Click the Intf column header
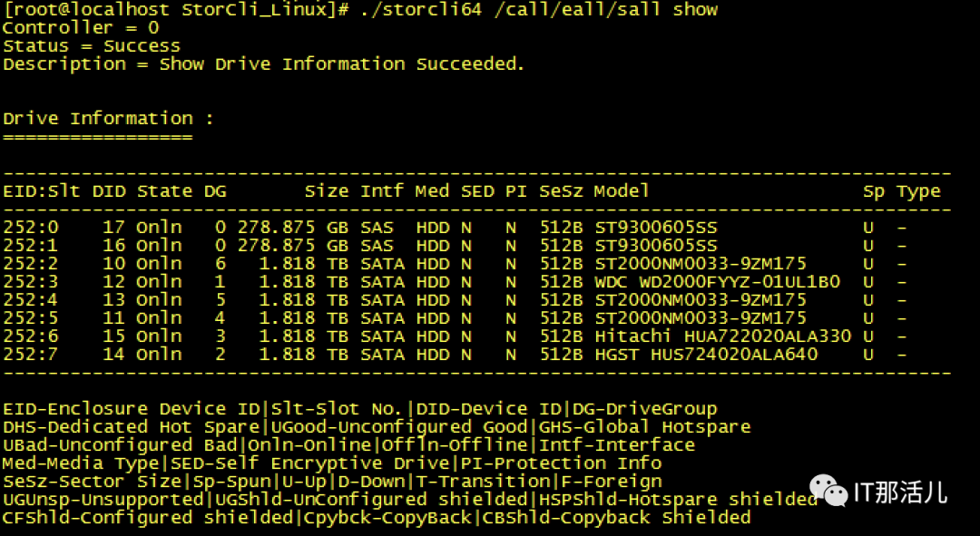The image size is (980, 536). click(382, 191)
